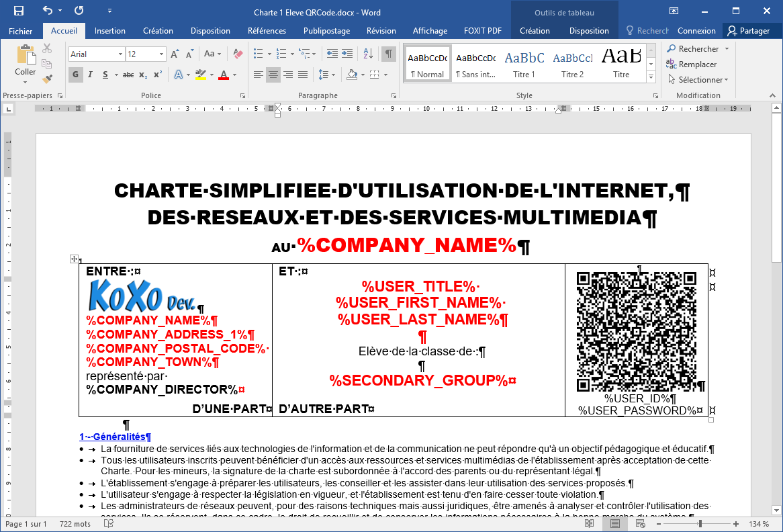Clear all formatting with the eraser icon
Image resolution: width=783 pixels, height=532 pixels.
[x=238, y=54]
